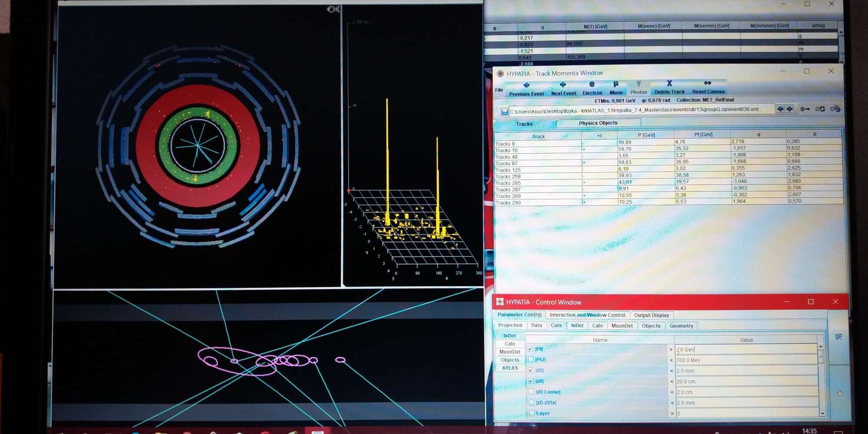The width and height of the screenshot is (868, 434).
Task: Switch to the Physics Objects tab
Action: 598,123
